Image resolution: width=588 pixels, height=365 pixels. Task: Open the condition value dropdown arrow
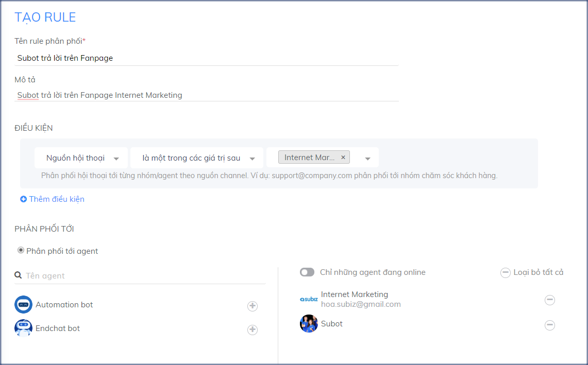point(367,159)
